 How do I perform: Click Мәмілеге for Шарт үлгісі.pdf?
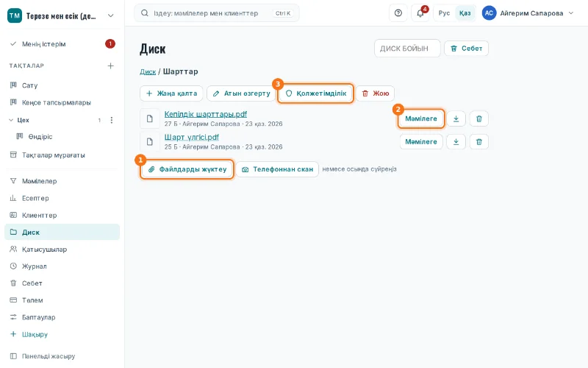pos(421,141)
